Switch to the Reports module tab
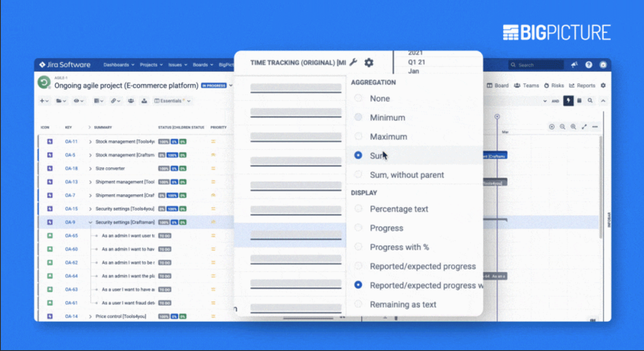Image resolution: width=644 pixels, height=351 pixels. pyautogui.click(x=582, y=85)
